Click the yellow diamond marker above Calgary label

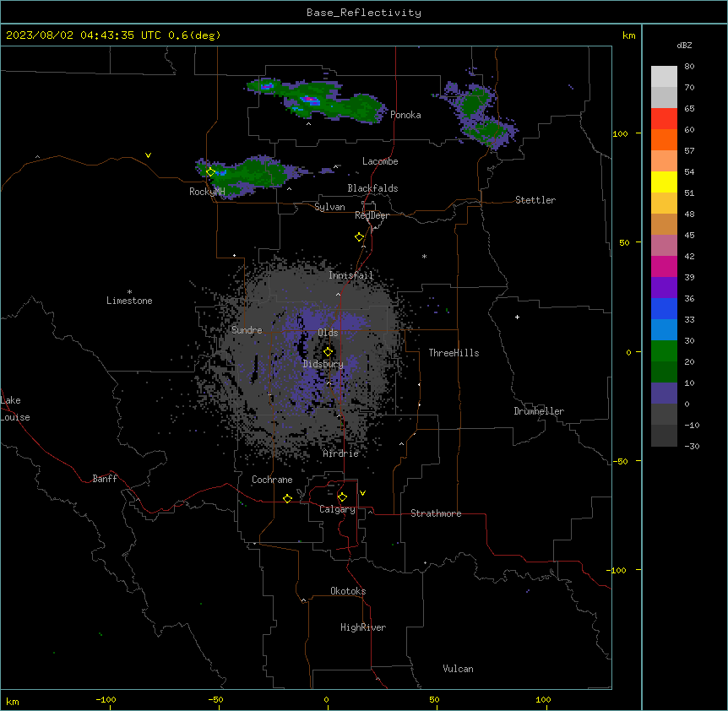(342, 497)
